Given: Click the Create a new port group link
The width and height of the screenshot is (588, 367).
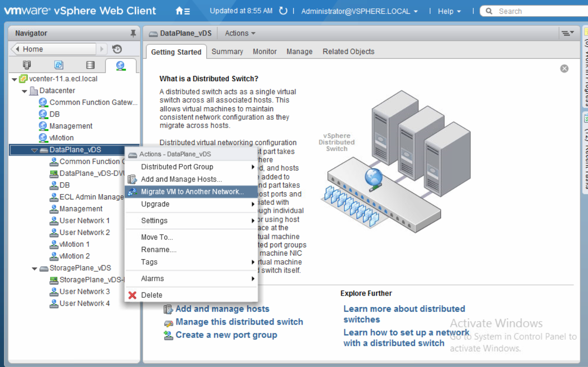Looking at the screenshot, I should pos(226,335).
